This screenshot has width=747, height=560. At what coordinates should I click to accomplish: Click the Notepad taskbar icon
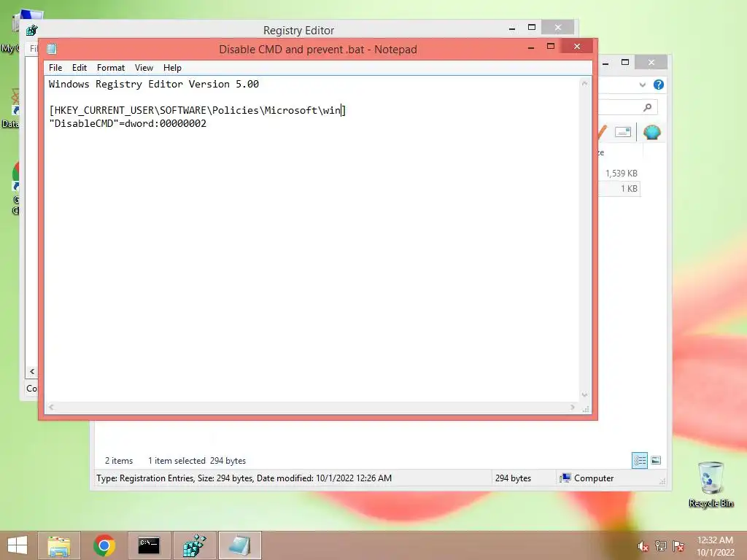(x=239, y=545)
